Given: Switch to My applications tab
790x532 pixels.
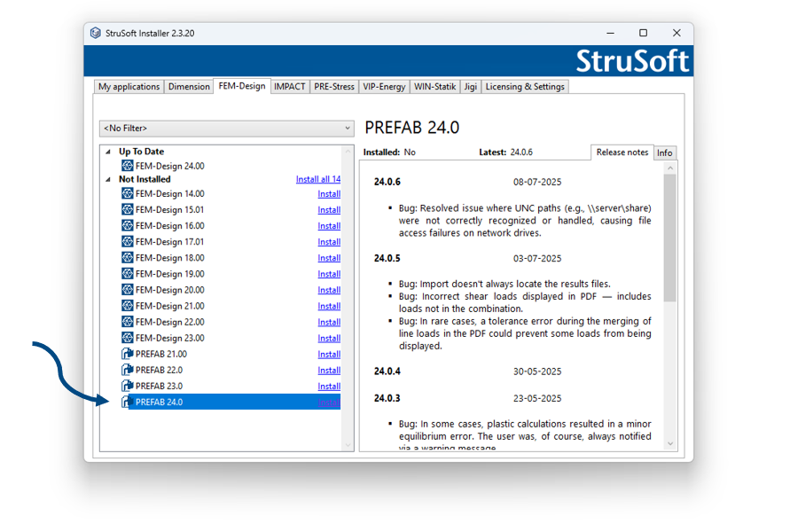Looking at the screenshot, I should pos(129,87).
